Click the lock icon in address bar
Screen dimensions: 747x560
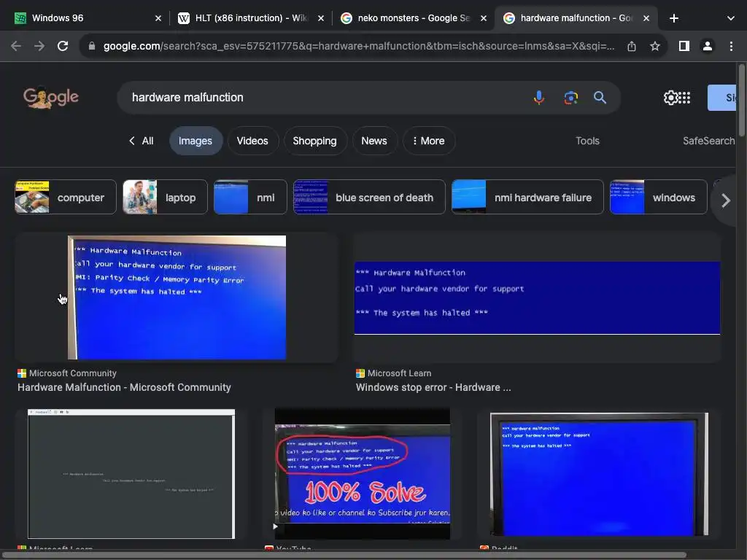pos(92,46)
